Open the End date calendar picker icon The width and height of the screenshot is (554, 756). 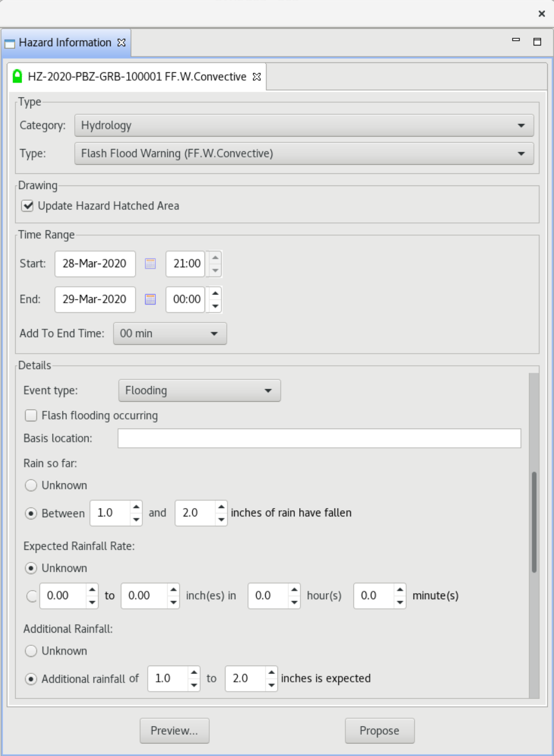[x=150, y=299]
